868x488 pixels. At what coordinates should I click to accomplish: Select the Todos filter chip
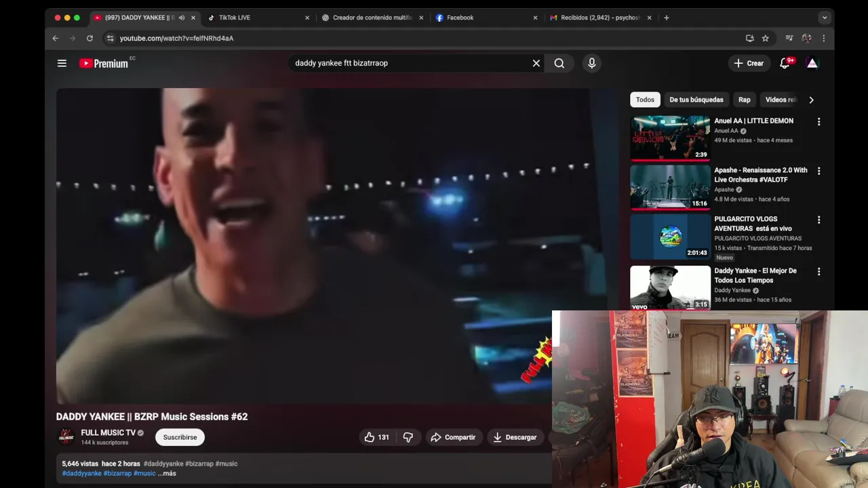click(645, 100)
